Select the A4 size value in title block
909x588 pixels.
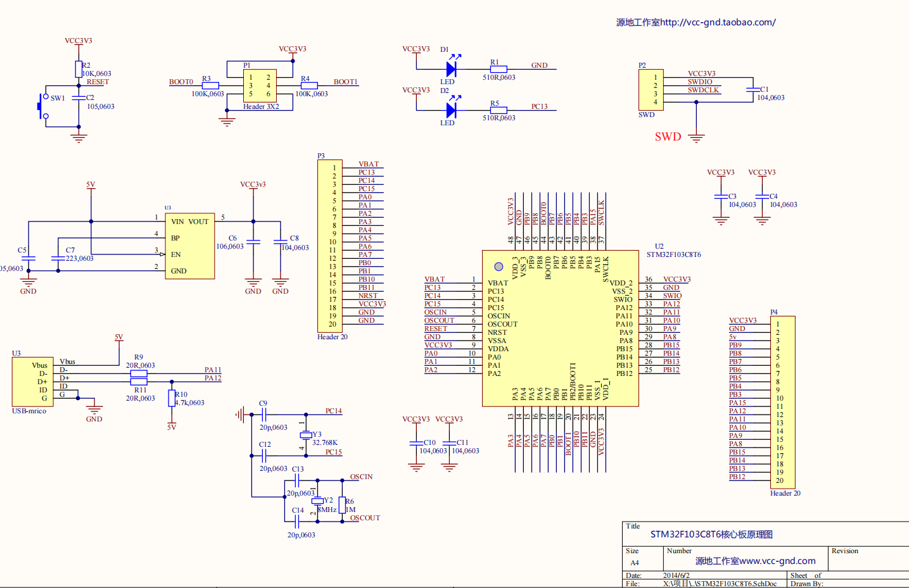(x=635, y=563)
